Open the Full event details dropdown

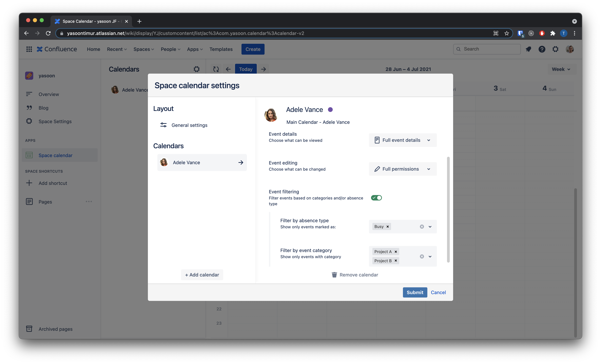(402, 140)
